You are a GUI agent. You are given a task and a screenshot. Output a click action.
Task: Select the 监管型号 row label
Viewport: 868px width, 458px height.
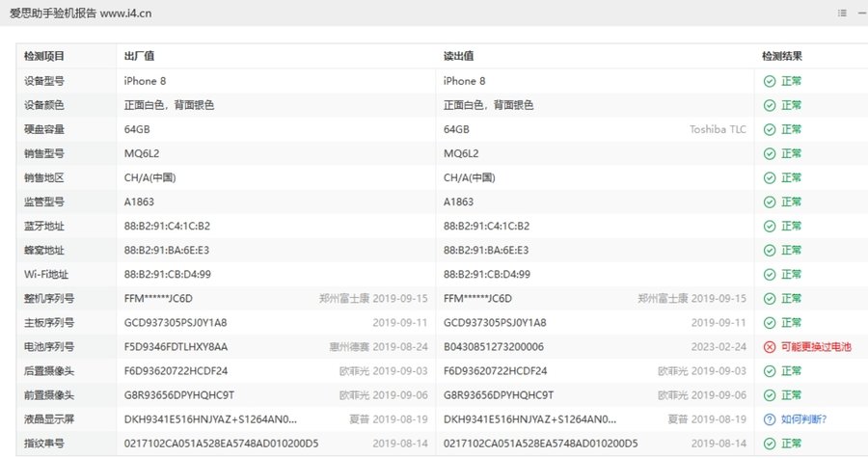tap(43, 202)
